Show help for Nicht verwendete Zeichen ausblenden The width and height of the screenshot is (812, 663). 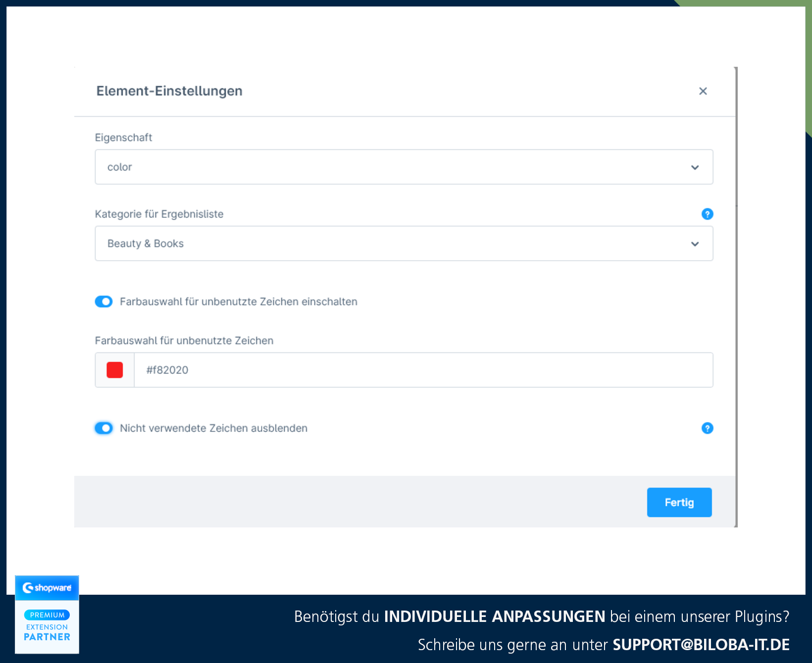click(707, 428)
